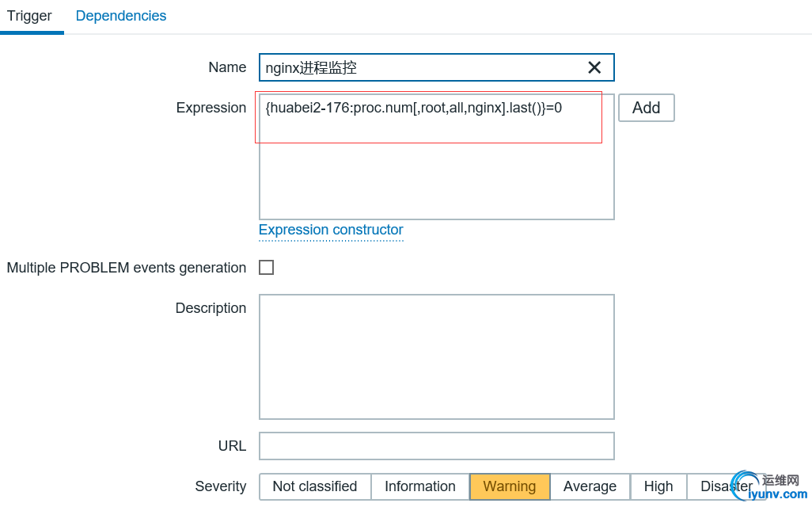Screen dimensions: 812x507
Task: Click inside the Name input field
Action: point(419,68)
